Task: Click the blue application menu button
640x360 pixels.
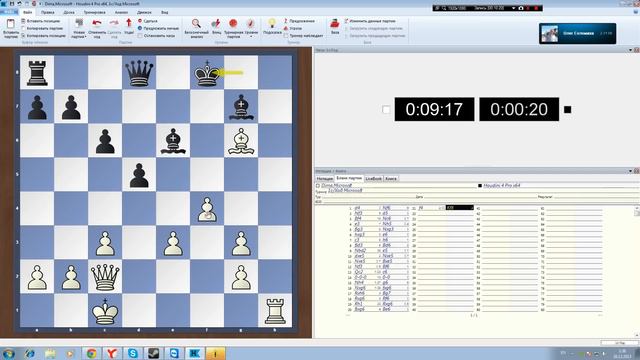Action: tap(8, 12)
